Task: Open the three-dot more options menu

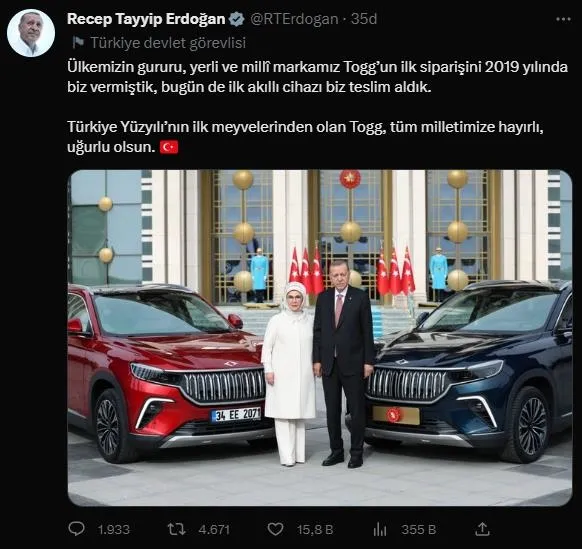Action: (x=563, y=19)
